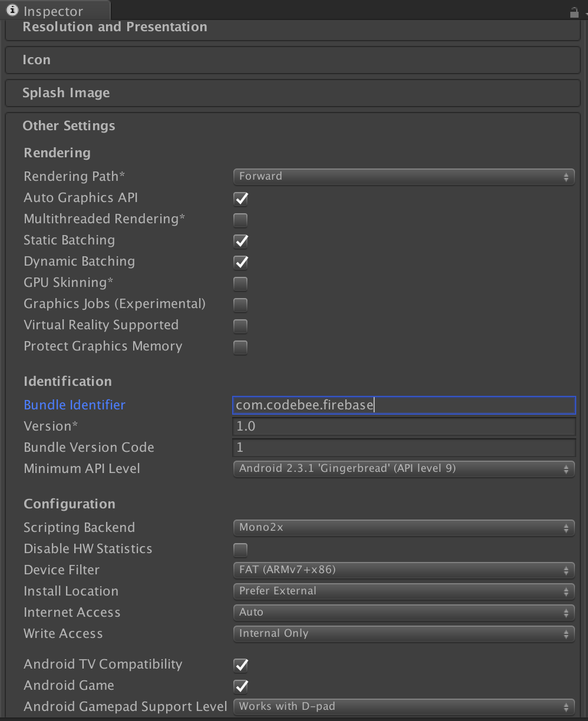Check Protect Graphics Memory
The image size is (588, 721).
point(240,347)
